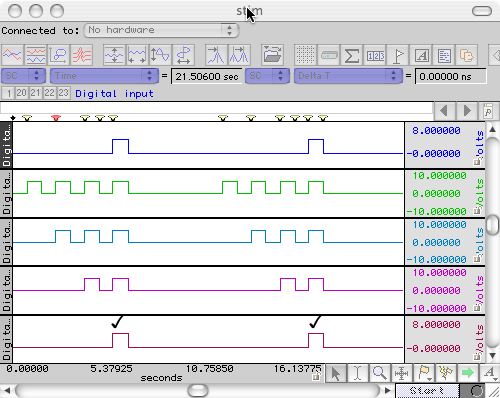
Task: Click the horizontal stretch curve icon
Action: [x=183, y=55]
